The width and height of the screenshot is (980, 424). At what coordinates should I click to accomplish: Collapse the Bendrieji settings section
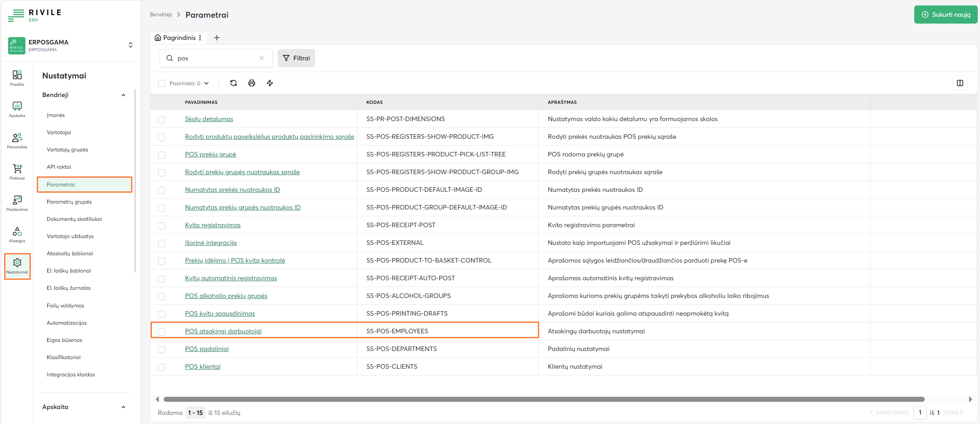pyautogui.click(x=123, y=95)
